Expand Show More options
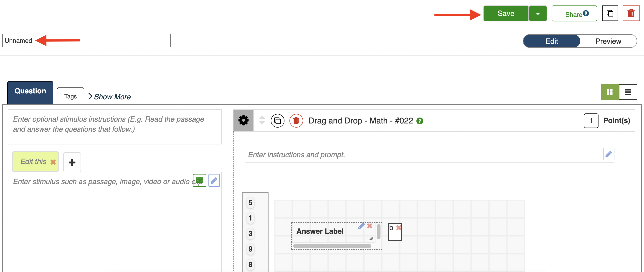The image size is (644, 272). tap(112, 97)
